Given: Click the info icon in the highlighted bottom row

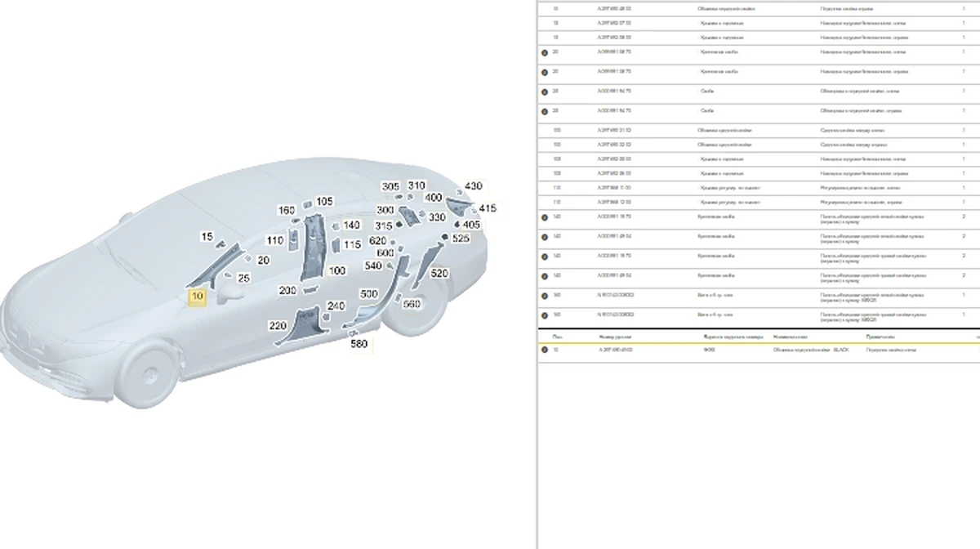Looking at the screenshot, I should click(545, 350).
